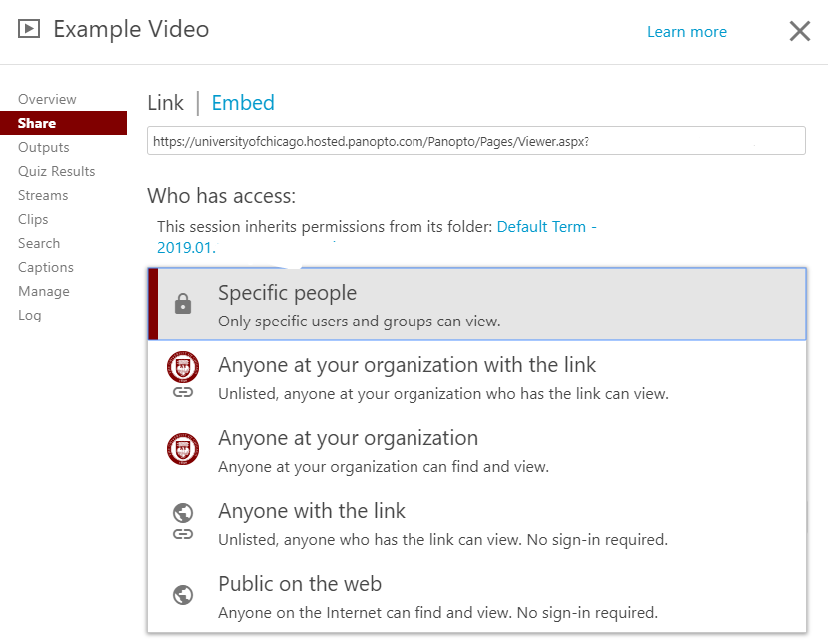Screen dimensions: 828x644
Task: Select Specific people access option
Action: tap(477, 305)
